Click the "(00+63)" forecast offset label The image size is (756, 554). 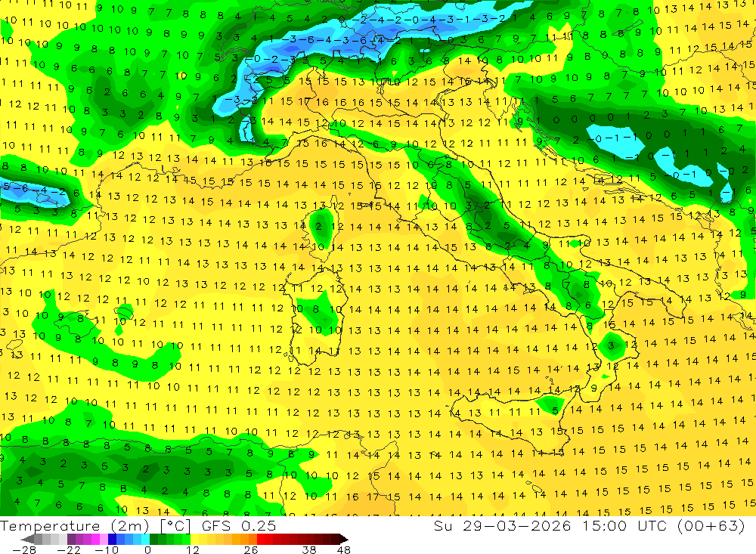[x=711, y=526]
